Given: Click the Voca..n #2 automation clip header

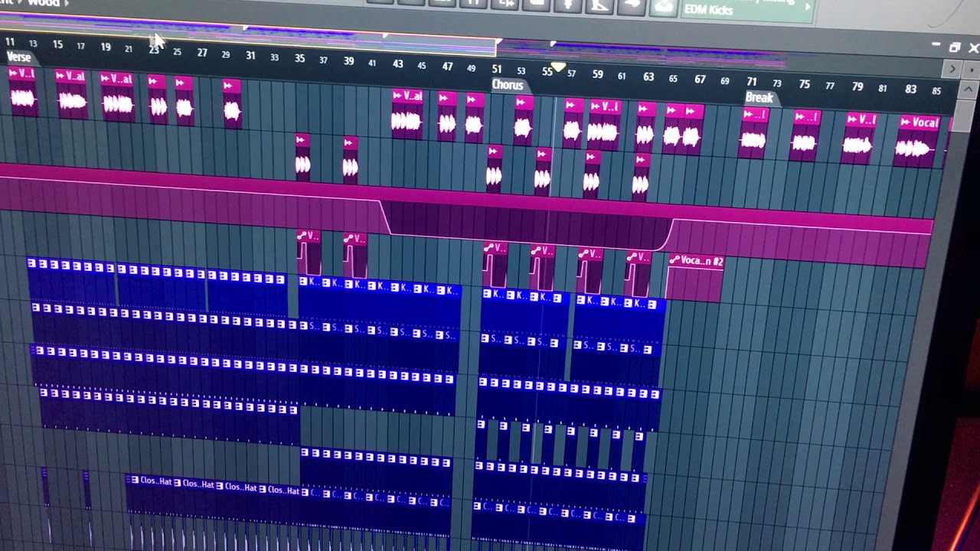Looking at the screenshot, I should [694, 261].
